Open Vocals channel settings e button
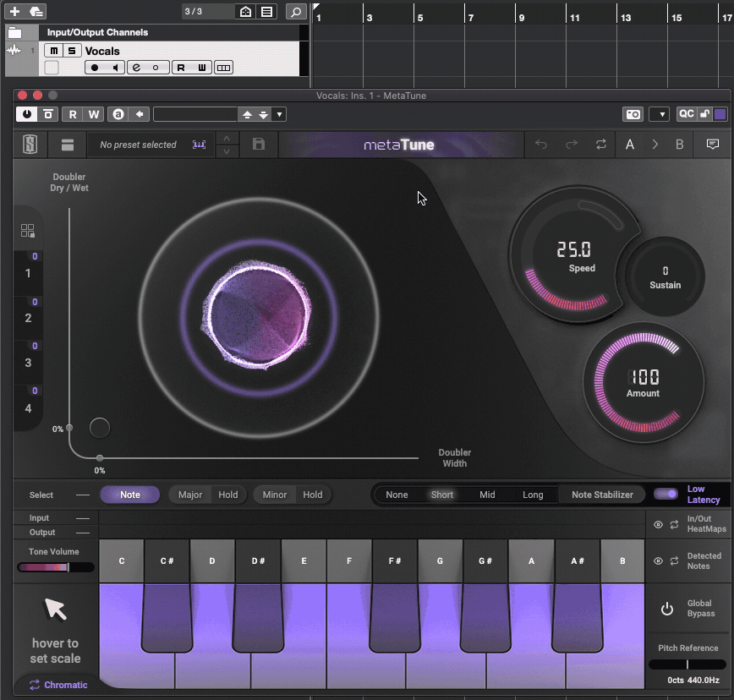734x700 pixels. point(136,68)
